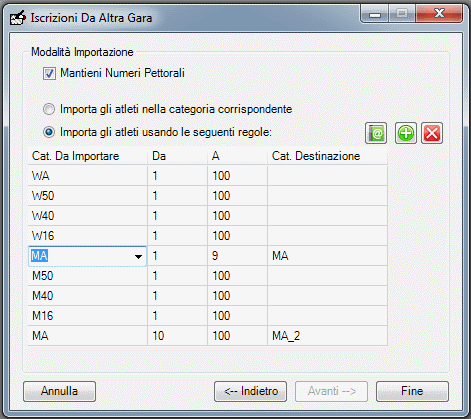Click the Annulla button
This screenshot has height=419, width=471.
[59, 391]
